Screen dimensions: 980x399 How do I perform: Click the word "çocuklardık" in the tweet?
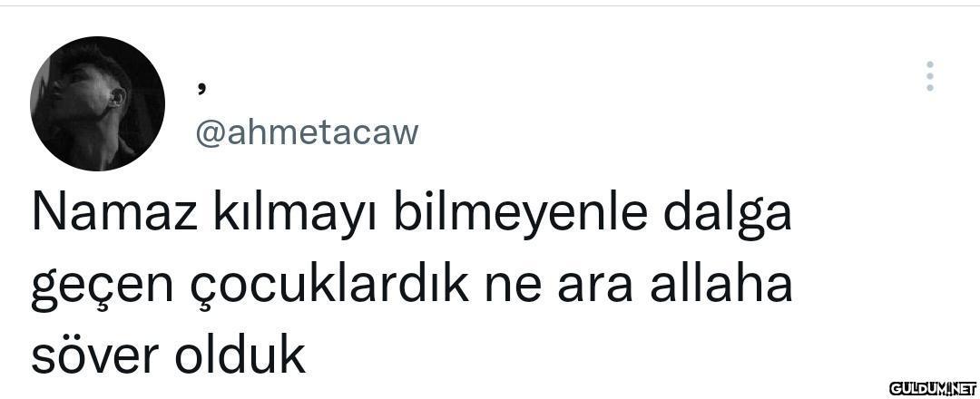pyautogui.click(x=328, y=288)
